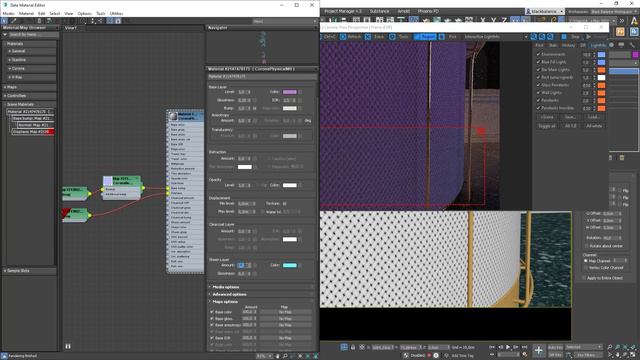Click the Environment light blue color swatch
Image resolution: width=640 pixels, height=360 pixels.
[x=601, y=54]
